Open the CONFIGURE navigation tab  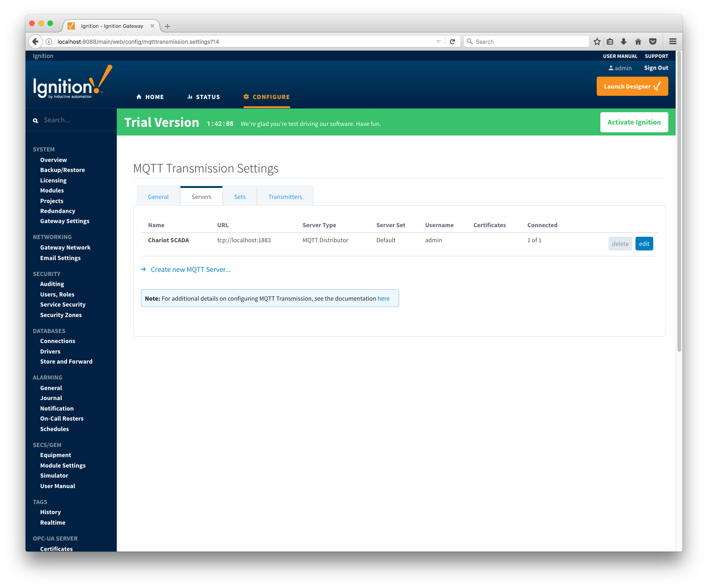[267, 97]
